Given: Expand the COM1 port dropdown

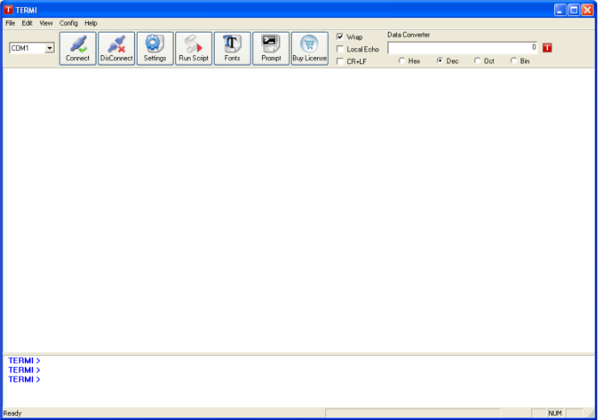Looking at the screenshot, I should tap(50, 48).
